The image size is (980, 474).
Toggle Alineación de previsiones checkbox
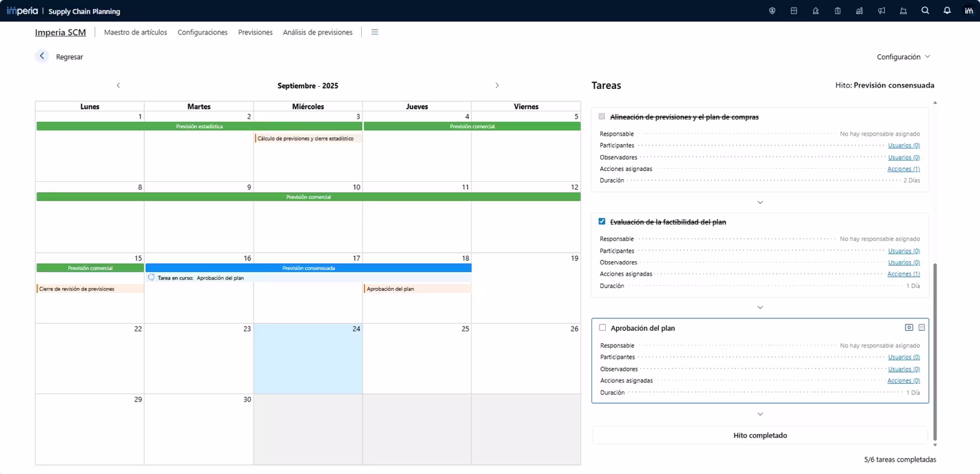click(x=602, y=117)
